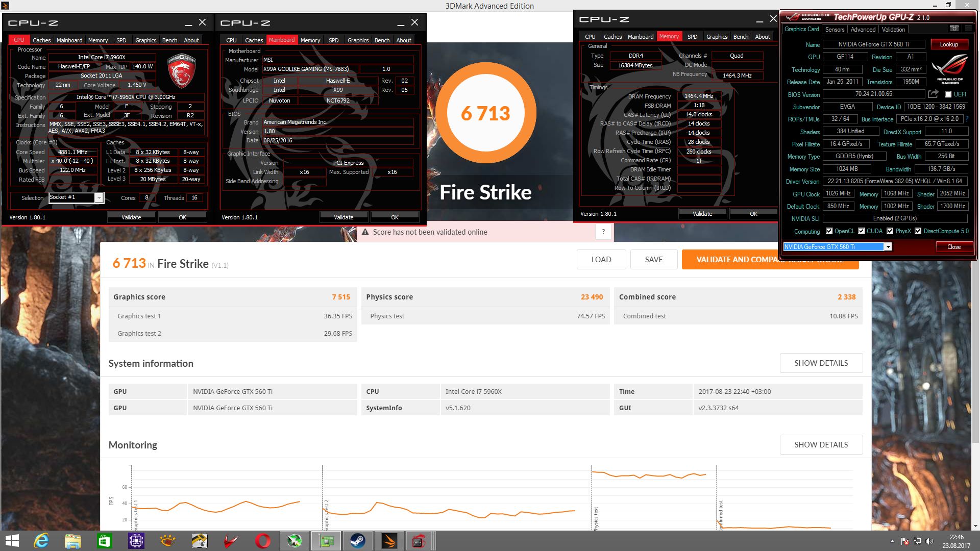Open the yellow measuring tool taskbar icon
This screenshot has width=980, height=551.
tap(200, 541)
